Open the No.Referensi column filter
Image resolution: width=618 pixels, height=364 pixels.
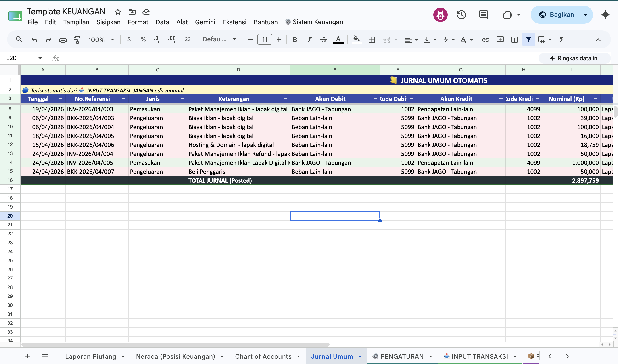tap(123, 99)
